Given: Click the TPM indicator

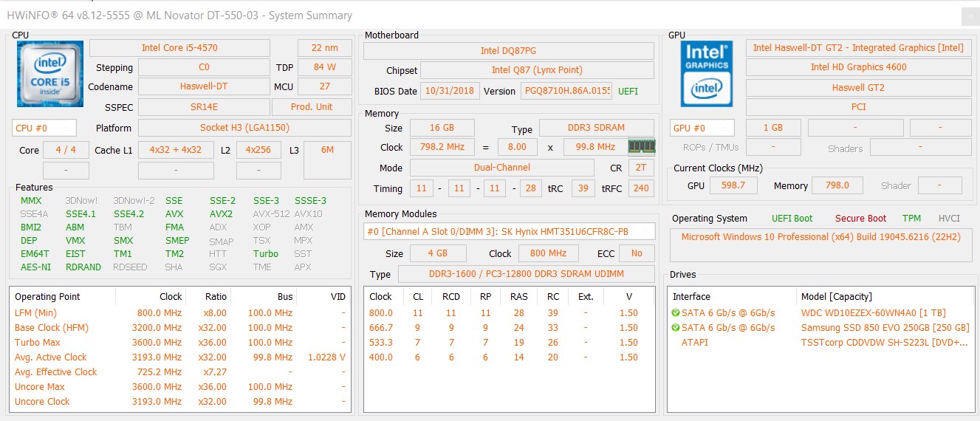Looking at the screenshot, I should (x=911, y=219).
